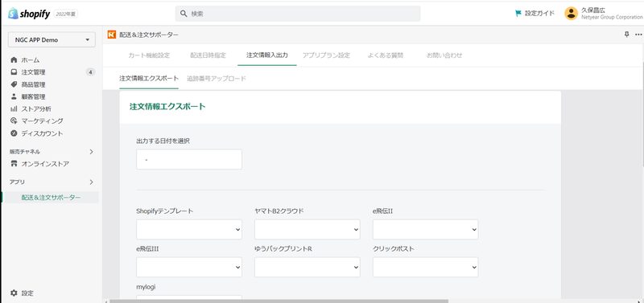The width and height of the screenshot is (644, 303).
Task: Open the よくある質問 tab
Action: click(x=386, y=55)
